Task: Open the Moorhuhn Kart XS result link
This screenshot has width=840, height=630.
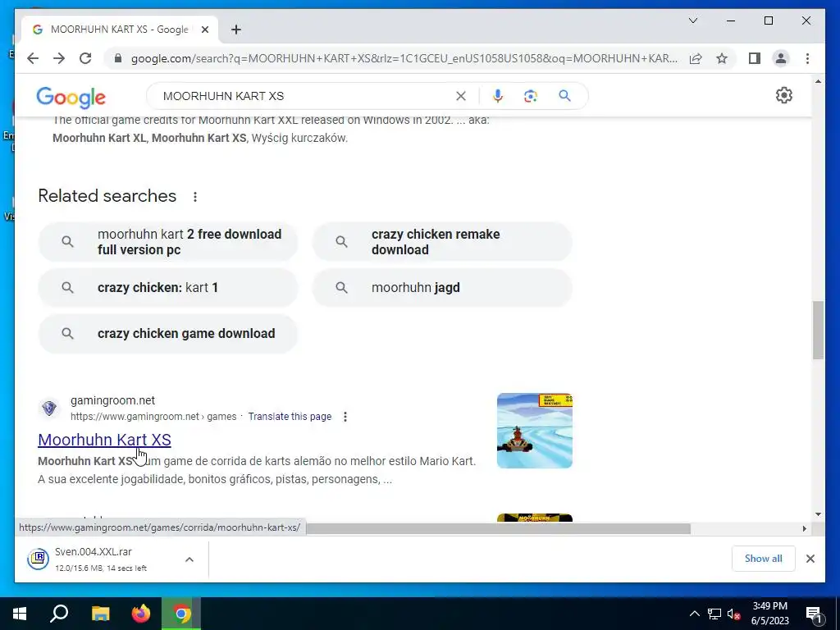Action: pos(104,440)
